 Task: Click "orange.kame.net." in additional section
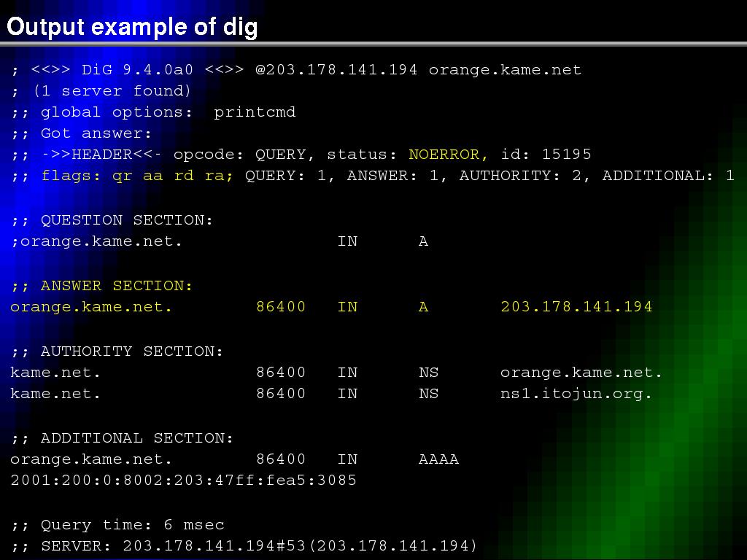[91, 459]
